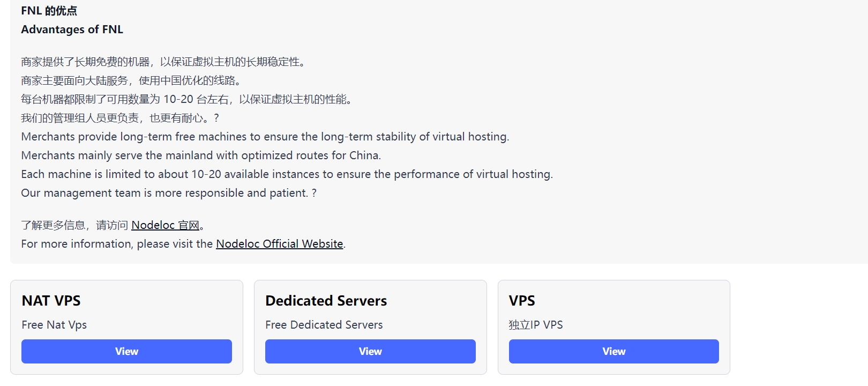868x386 pixels.
Task: Click the Chinese line starting 每台机器都限制了
Action: [x=186, y=99]
